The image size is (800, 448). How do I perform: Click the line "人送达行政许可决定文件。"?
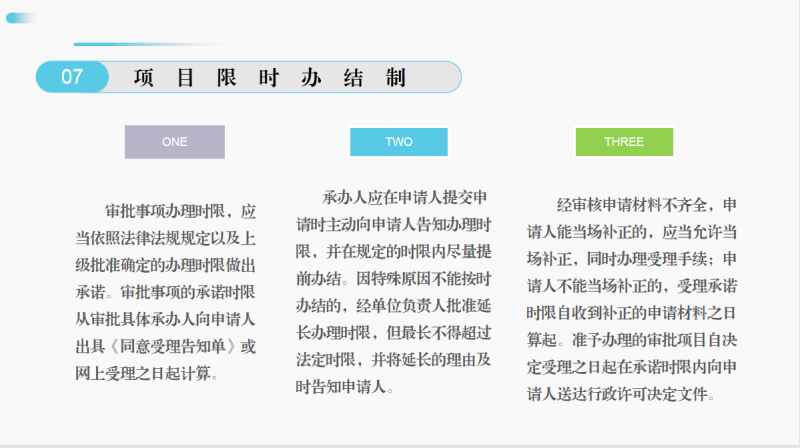[622, 394]
